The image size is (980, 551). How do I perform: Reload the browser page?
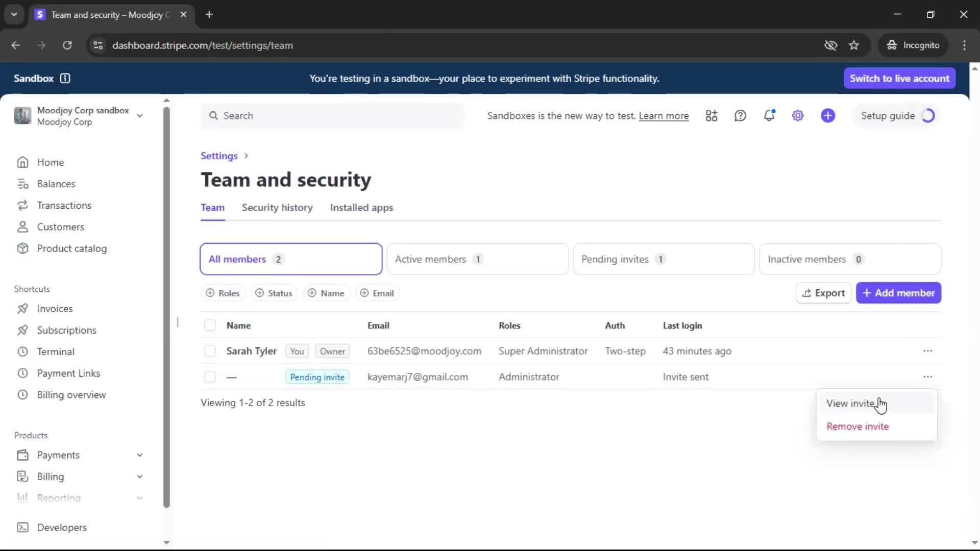(67, 45)
